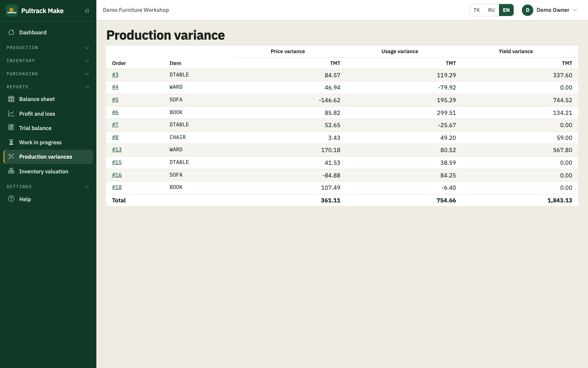Switch language to RU
This screenshot has height=368, width=588.
(x=491, y=10)
